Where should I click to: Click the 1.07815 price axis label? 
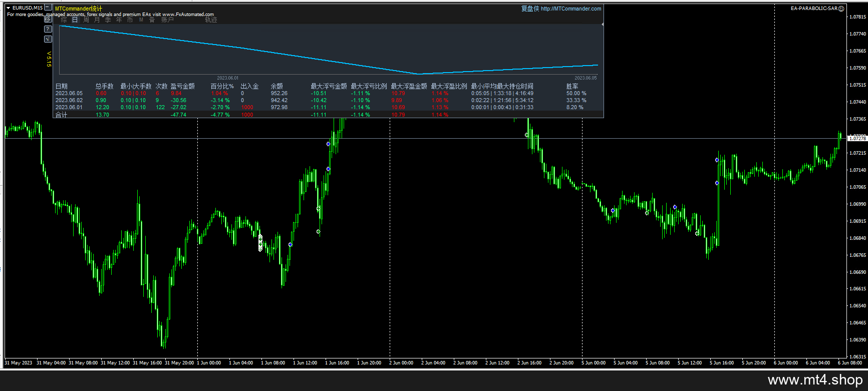tap(857, 17)
